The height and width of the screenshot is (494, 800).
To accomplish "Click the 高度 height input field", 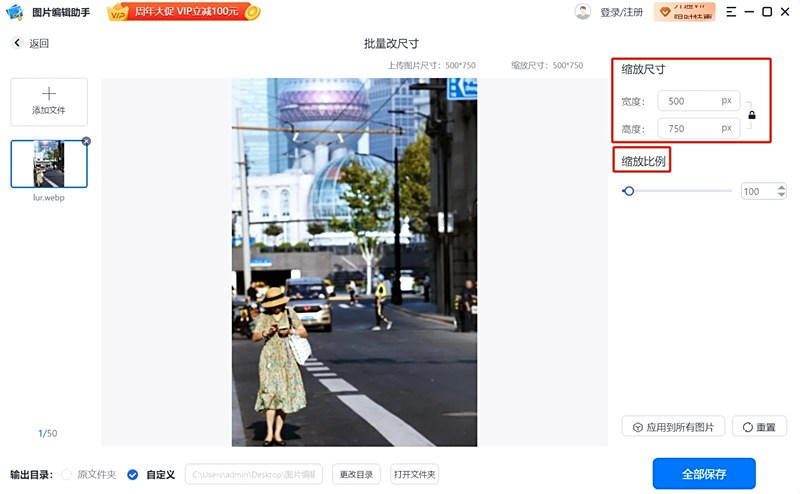I will point(698,129).
